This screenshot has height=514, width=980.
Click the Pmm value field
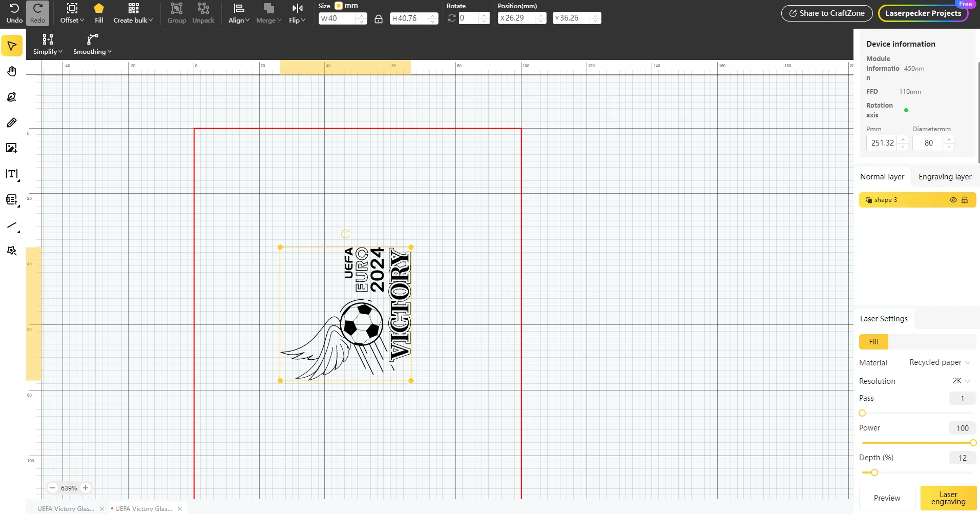[x=887, y=143]
